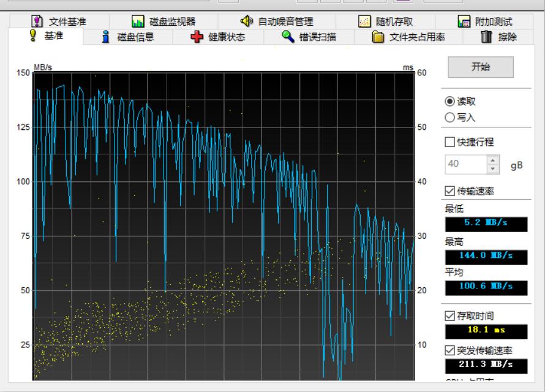Select the 写入 radio button

(x=450, y=117)
